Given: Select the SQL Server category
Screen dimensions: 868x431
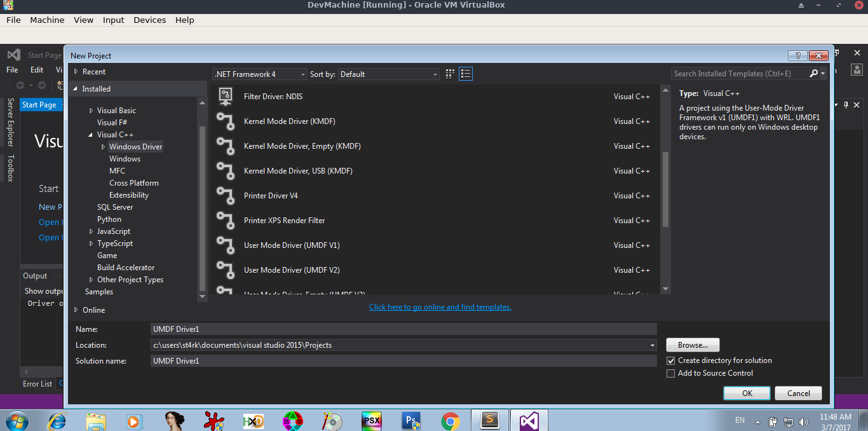Looking at the screenshot, I should [x=115, y=207].
